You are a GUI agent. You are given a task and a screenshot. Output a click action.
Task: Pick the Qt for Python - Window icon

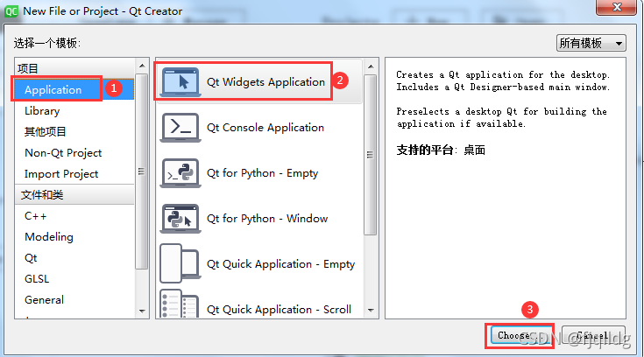coord(180,219)
